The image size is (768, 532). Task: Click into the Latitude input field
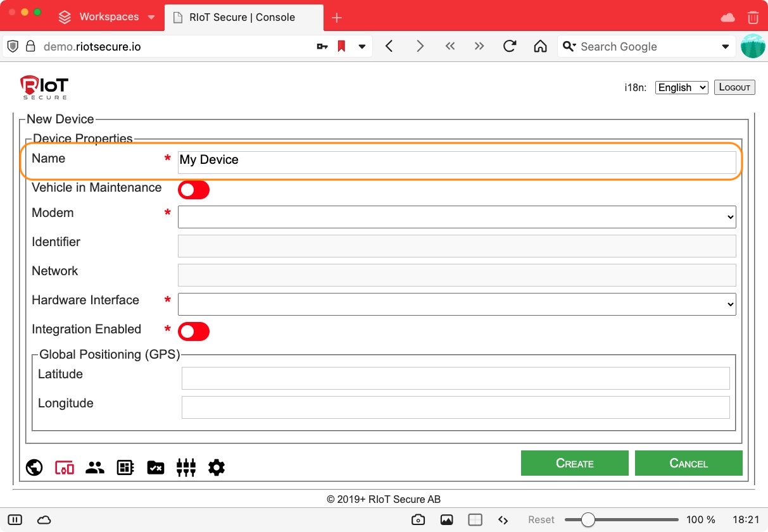[455, 378]
